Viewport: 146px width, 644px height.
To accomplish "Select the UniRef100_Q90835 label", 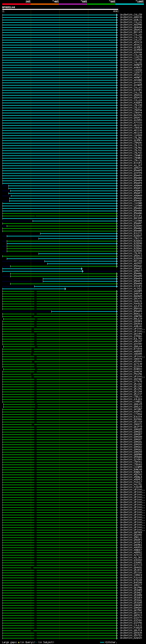I will pyautogui.click(x=131, y=633).
